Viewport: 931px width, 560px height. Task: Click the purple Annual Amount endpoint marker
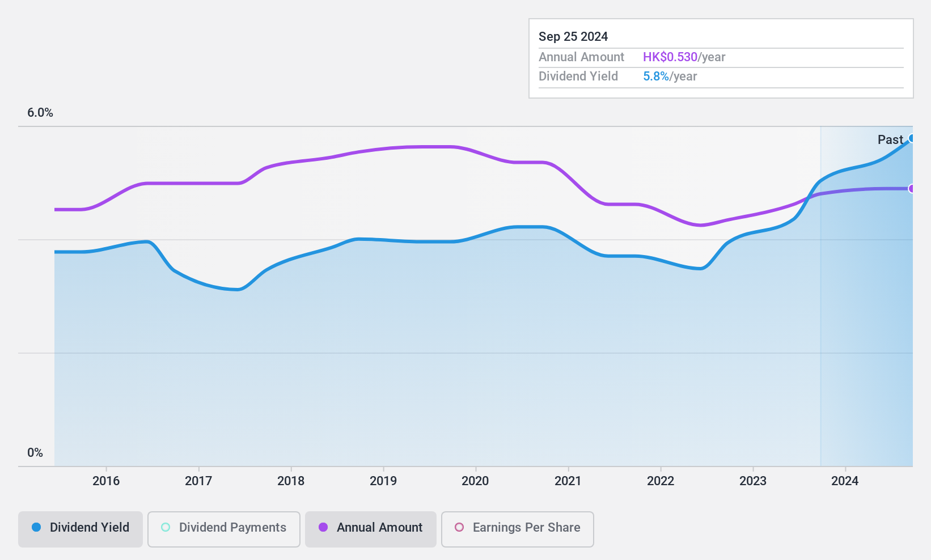[x=912, y=189]
